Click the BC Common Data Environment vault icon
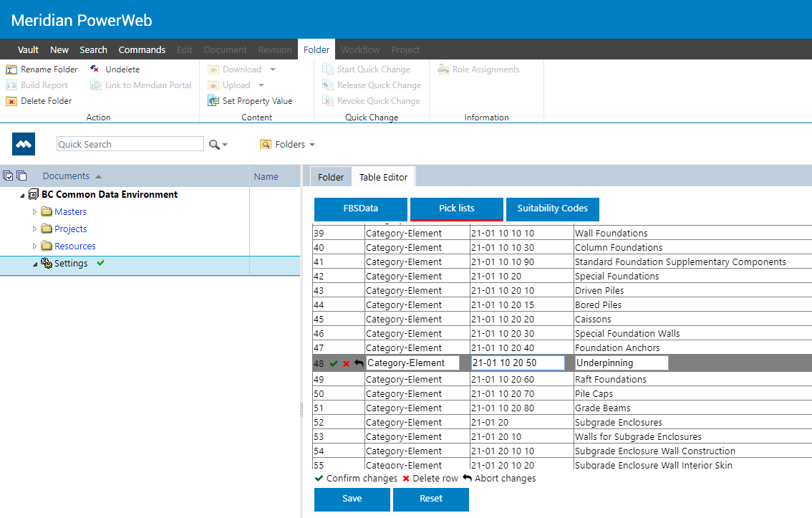This screenshot has height=518, width=812. (33, 194)
